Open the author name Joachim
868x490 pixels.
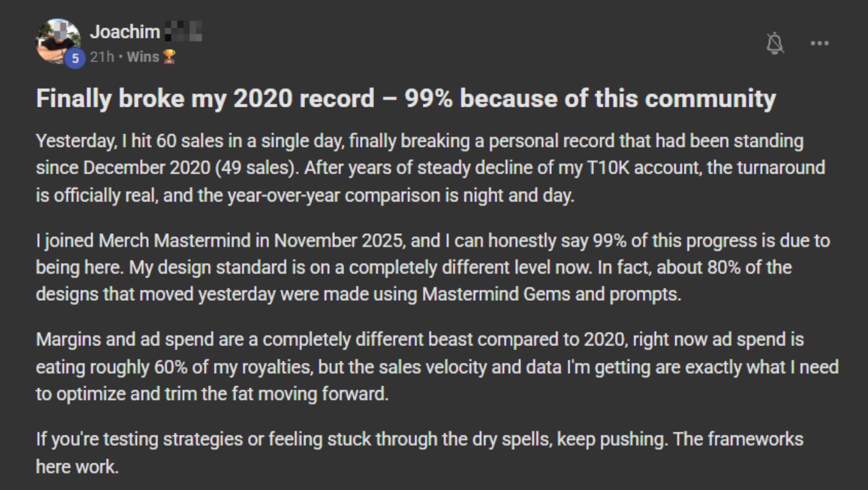(x=125, y=30)
